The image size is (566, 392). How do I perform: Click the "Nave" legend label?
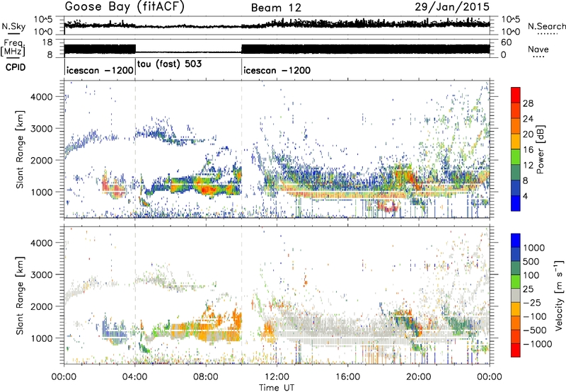click(538, 49)
